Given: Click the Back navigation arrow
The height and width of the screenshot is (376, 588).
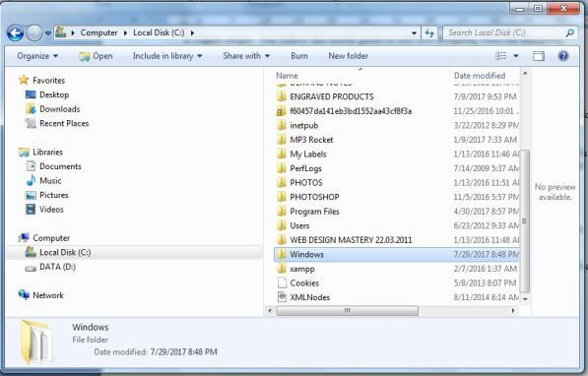Looking at the screenshot, I should coord(16,33).
